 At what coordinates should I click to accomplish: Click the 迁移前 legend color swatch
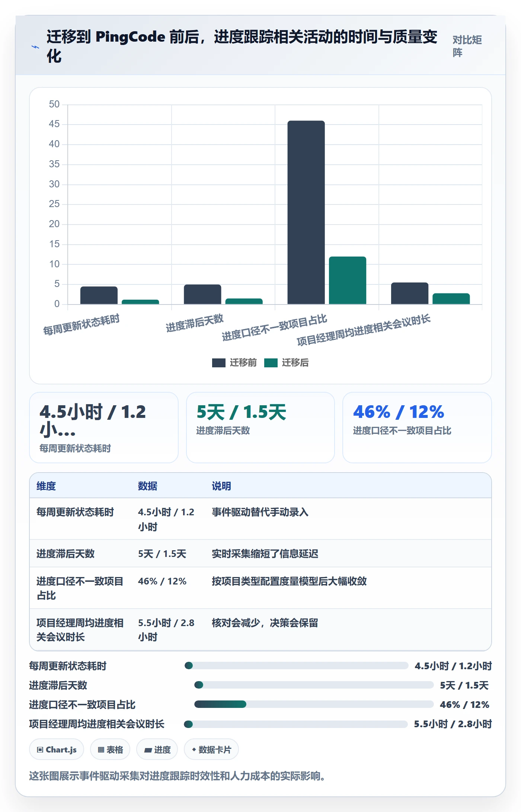pyautogui.click(x=218, y=363)
